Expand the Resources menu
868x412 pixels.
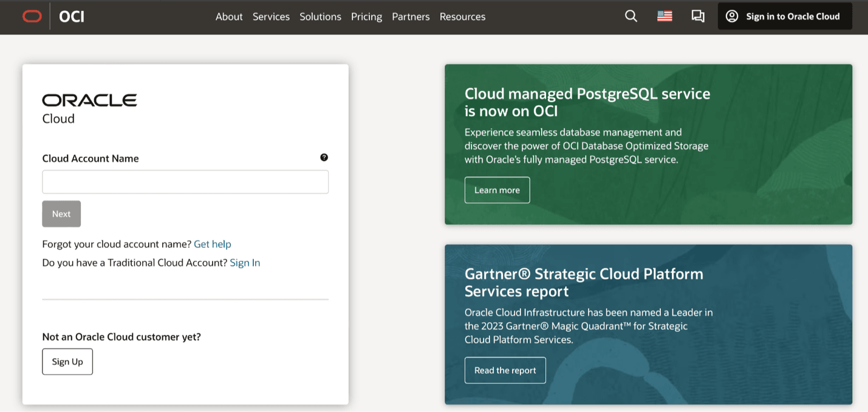(462, 16)
